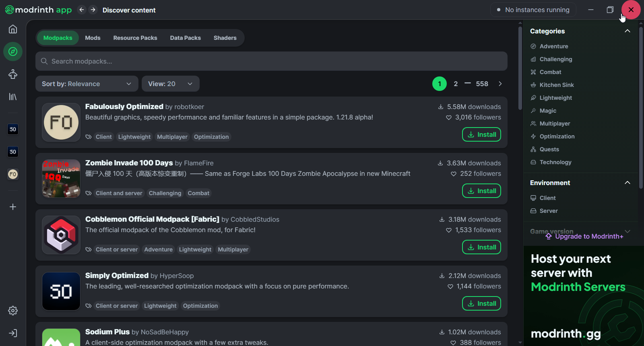Viewport: 644px width, 346px height.
Task: Open the Skins icon in sidebar
Action: pyautogui.click(x=13, y=74)
